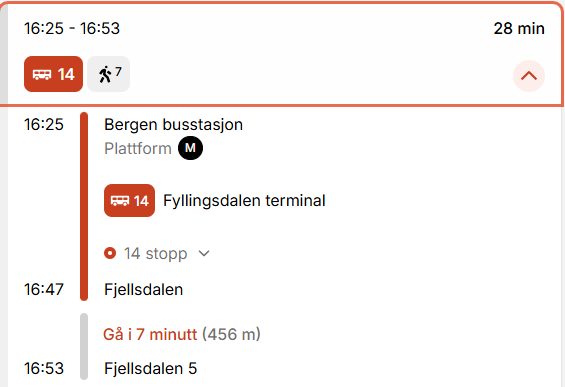Screen dimensions: 565x387
Task: Select the final destination Fjellsdalen 5
Action: pos(151,368)
